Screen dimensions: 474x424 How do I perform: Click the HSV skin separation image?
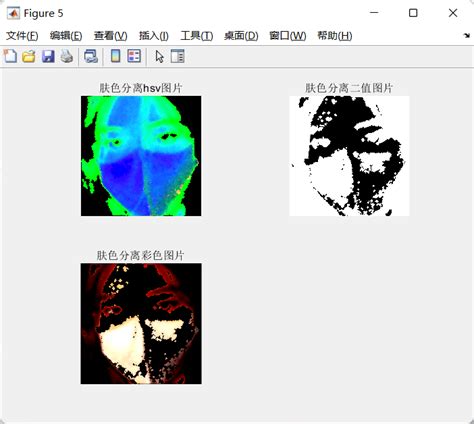tap(141, 156)
